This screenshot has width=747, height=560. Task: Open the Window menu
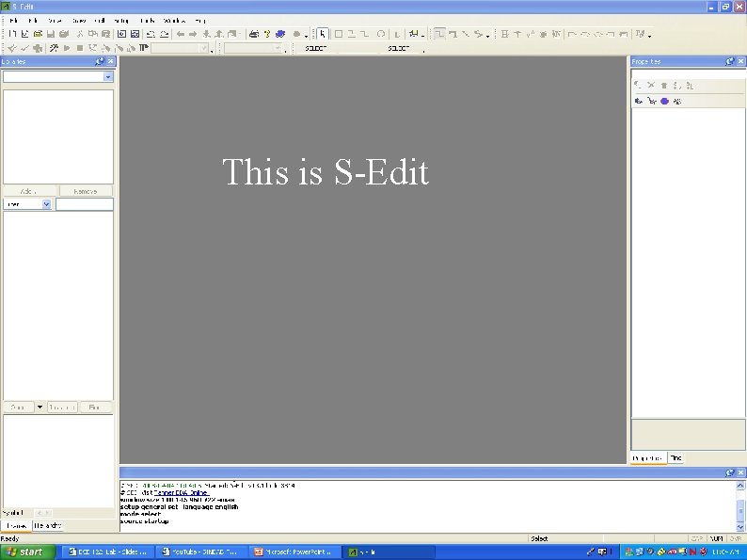tap(174, 21)
